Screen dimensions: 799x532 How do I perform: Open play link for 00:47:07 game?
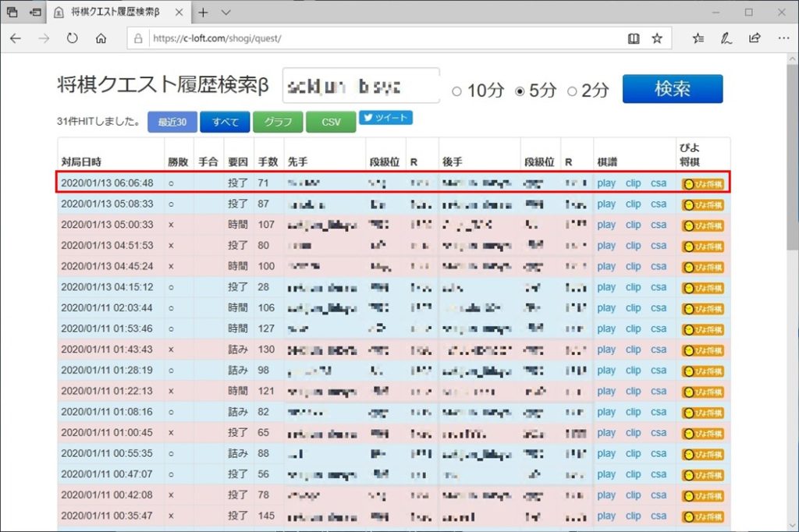(606, 474)
